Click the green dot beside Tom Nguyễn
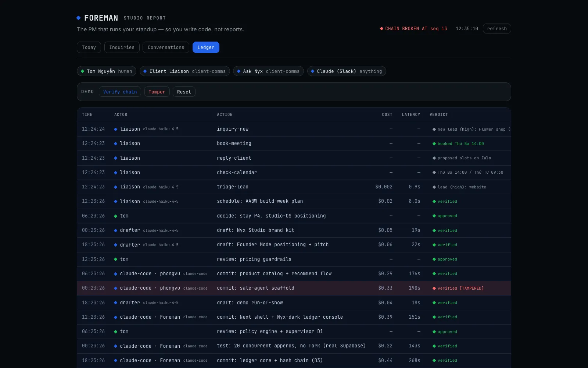Screen dimensions: 588x368 tap(83, 71)
